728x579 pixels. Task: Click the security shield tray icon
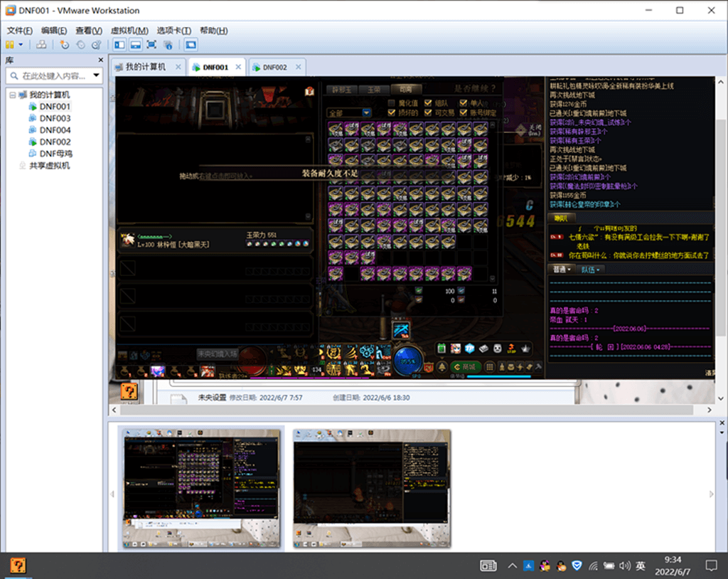click(577, 565)
